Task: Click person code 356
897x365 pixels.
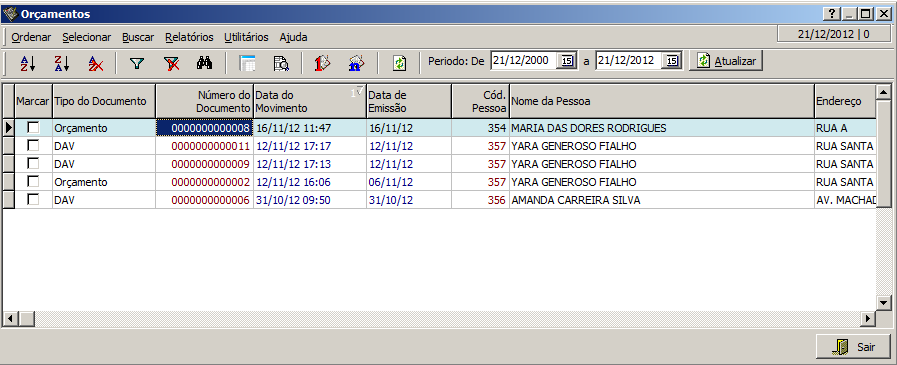Action: pyautogui.click(x=481, y=200)
